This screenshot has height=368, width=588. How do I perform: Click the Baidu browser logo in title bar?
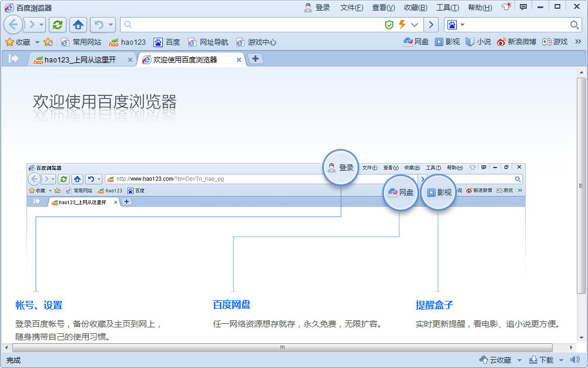click(9, 8)
